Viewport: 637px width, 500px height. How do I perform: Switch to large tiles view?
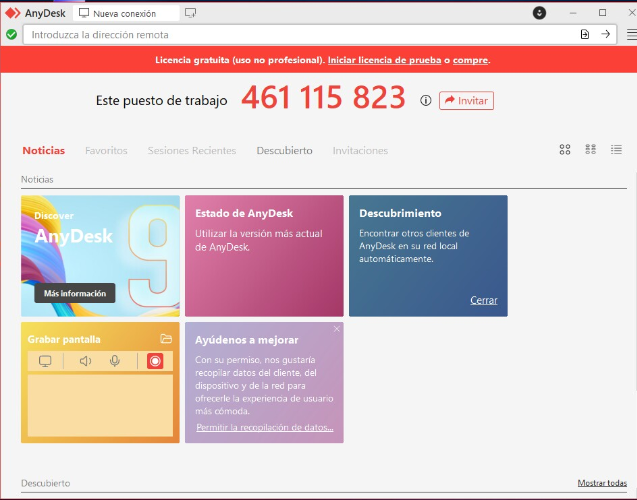pyautogui.click(x=565, y=150)
